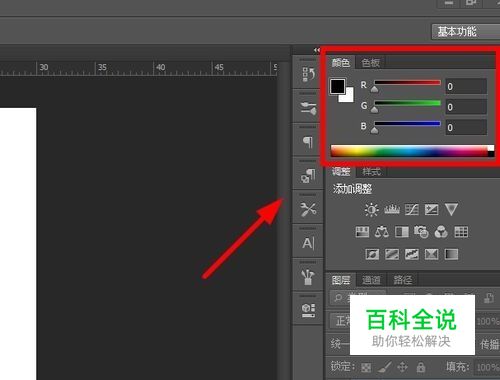
Task: Click the R red slider bar
Action: click(407, 82)
